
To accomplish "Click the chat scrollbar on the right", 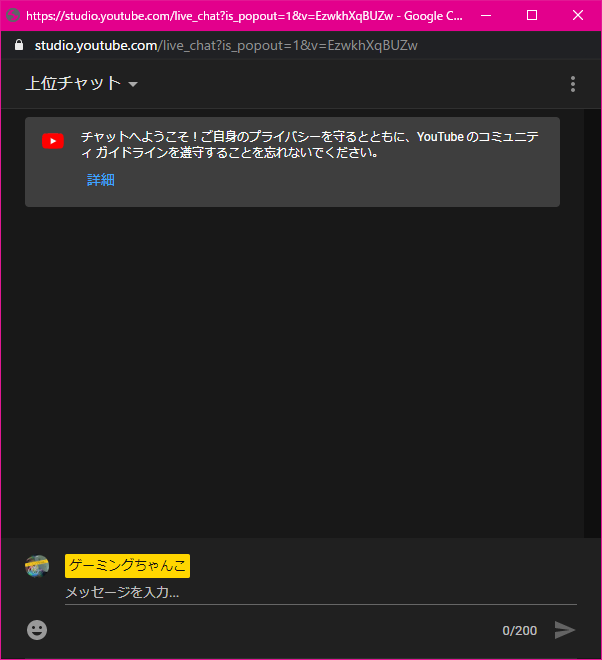I will [x=592, y=323].
